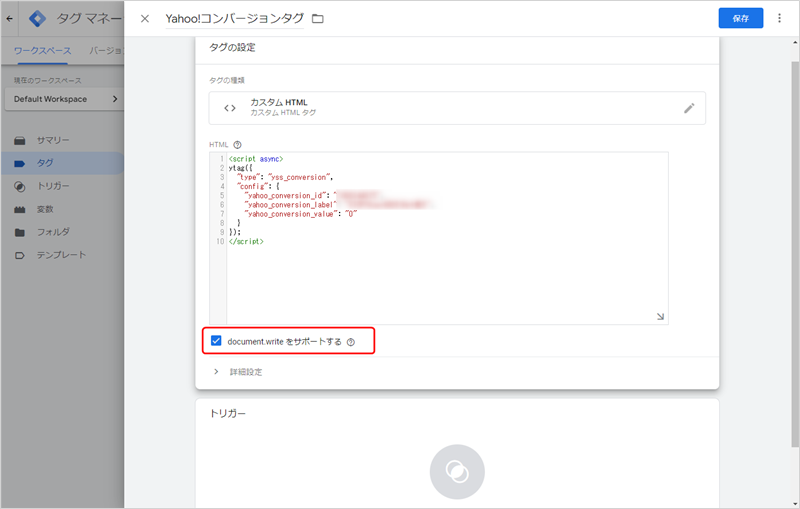800x509 pixels.
Task: Click the トリガー section heading
Action: (228, 414)
